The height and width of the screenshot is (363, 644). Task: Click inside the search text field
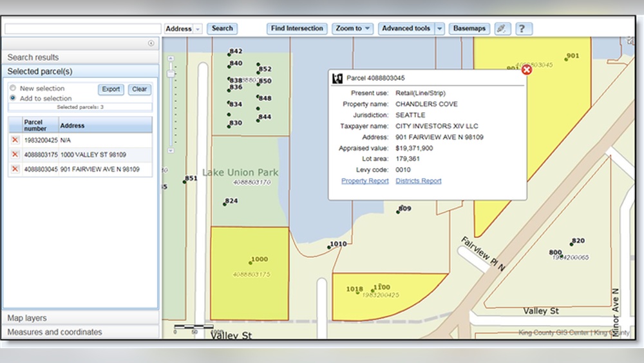pyautogui.click(x=82, y=29)
